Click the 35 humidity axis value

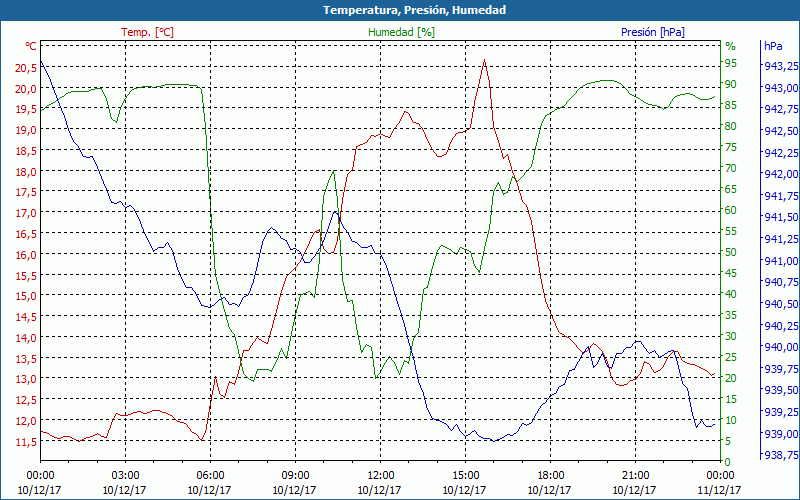(x=731, y=315)
